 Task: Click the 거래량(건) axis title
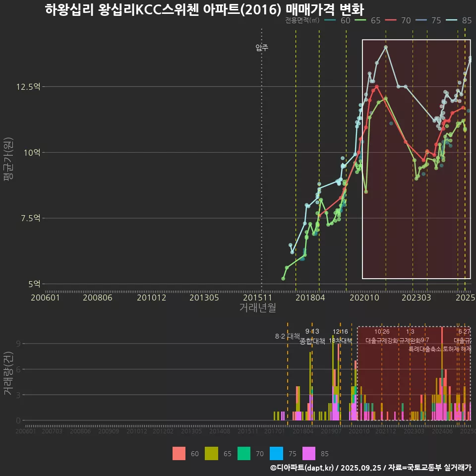pos(8,374)
